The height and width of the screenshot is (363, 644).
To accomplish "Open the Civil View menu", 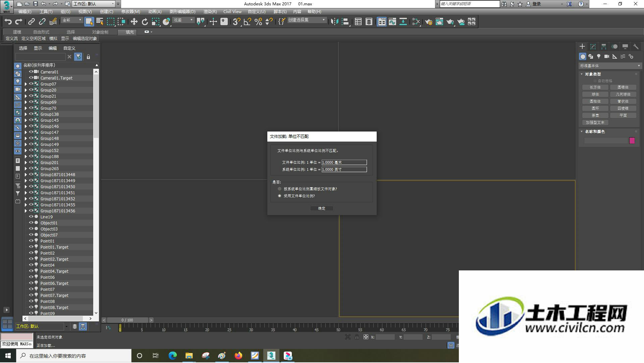I will (232, 11).
